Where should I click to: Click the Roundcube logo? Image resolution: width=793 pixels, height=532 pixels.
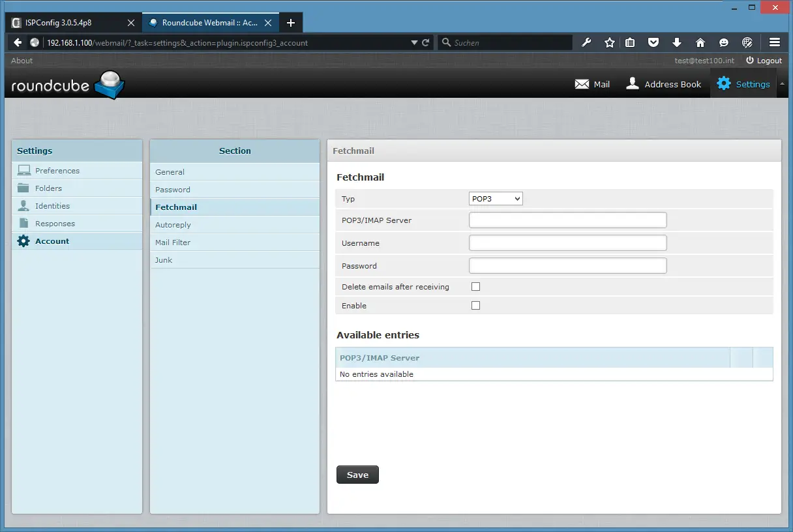(x=68, y=85)
